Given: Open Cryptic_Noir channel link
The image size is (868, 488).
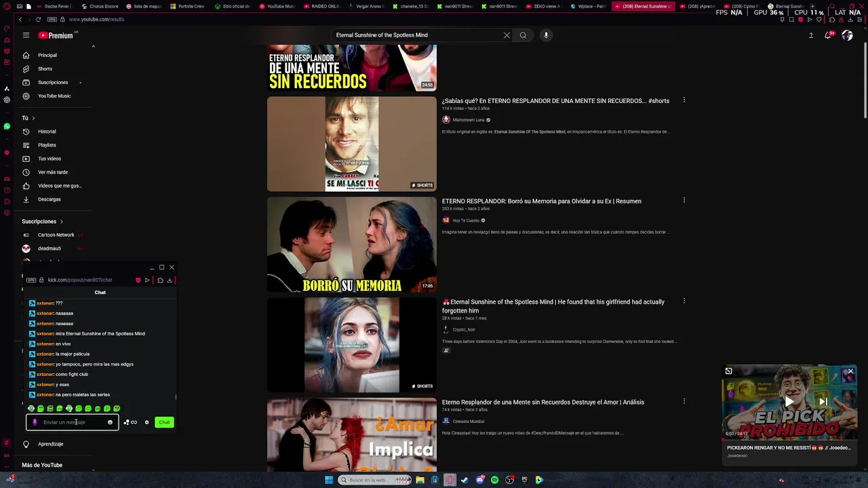Looking at the screenshot, I should coord(464,329).
